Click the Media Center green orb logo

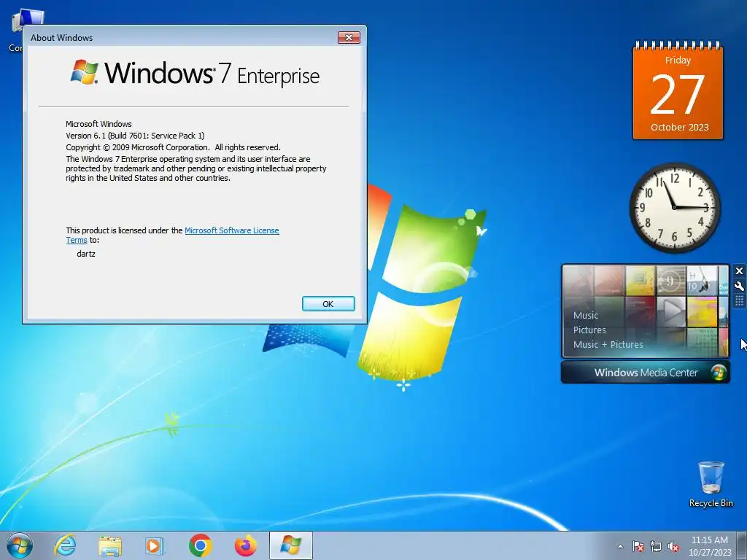coord(719,373)
